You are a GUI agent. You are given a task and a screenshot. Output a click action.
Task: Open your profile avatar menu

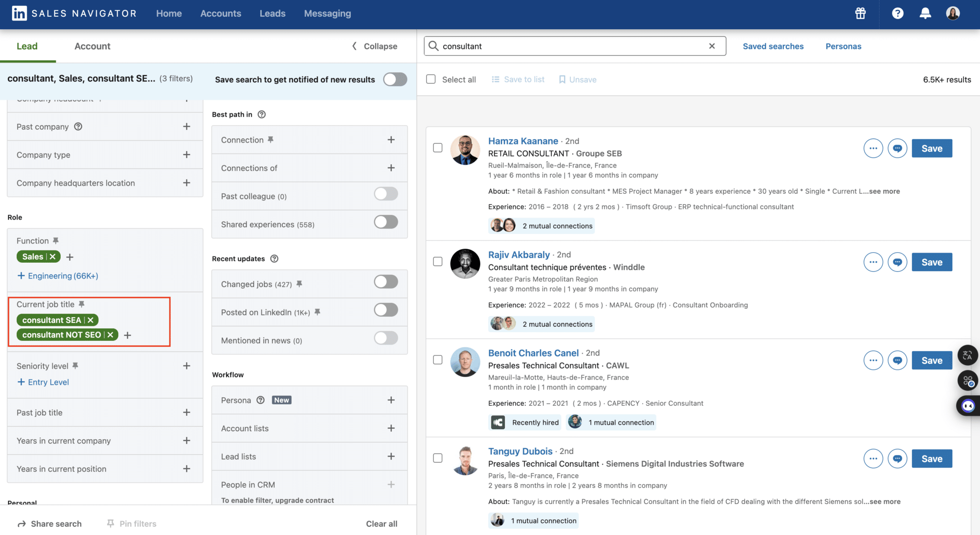coord(953,13)
